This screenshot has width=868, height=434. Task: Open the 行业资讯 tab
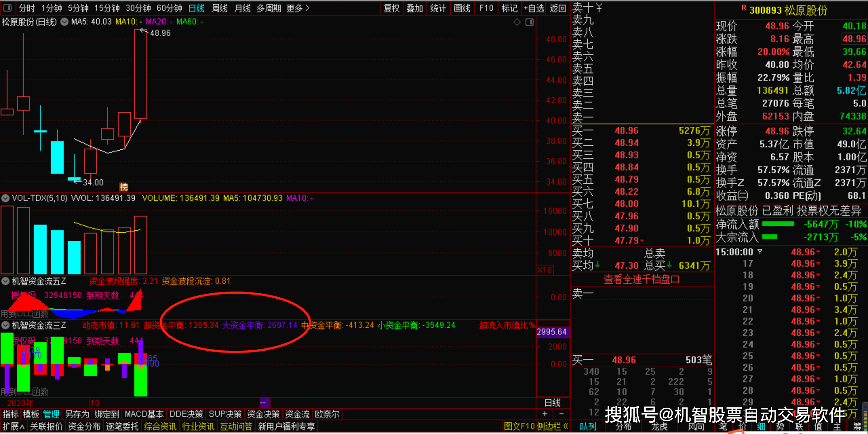click(x=198, y=426)
